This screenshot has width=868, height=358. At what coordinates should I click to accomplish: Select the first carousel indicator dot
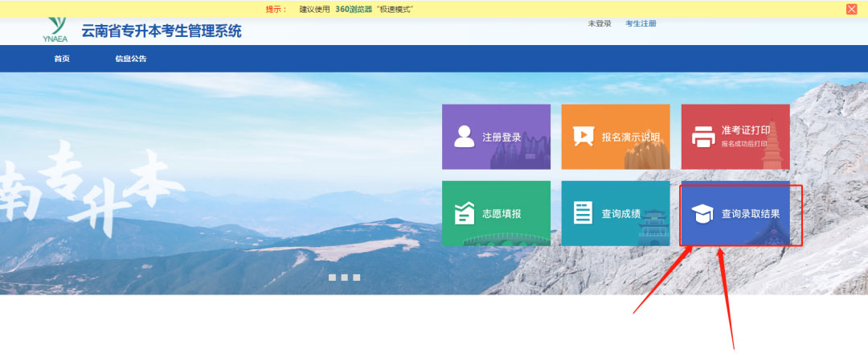tap(333, 278)
